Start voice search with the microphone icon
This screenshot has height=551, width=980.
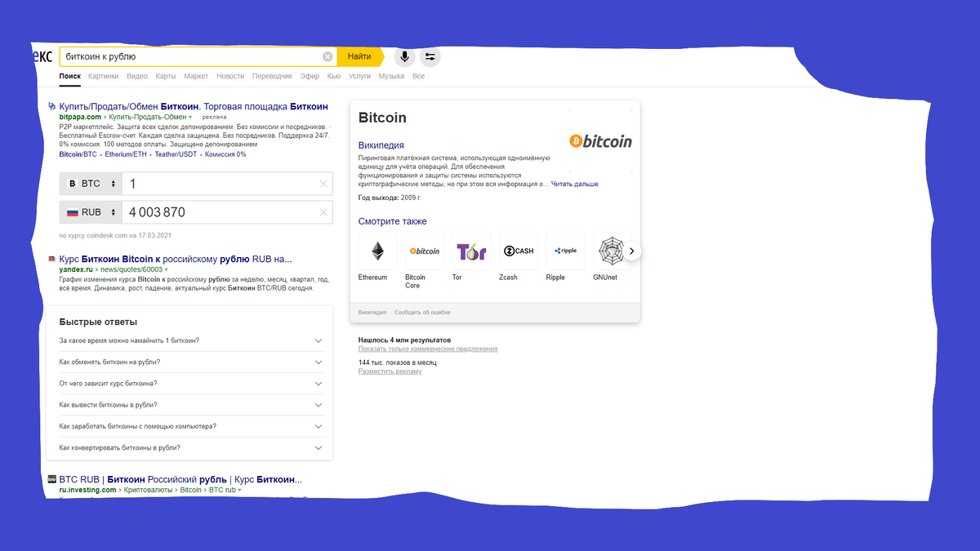tap(403, 57)
